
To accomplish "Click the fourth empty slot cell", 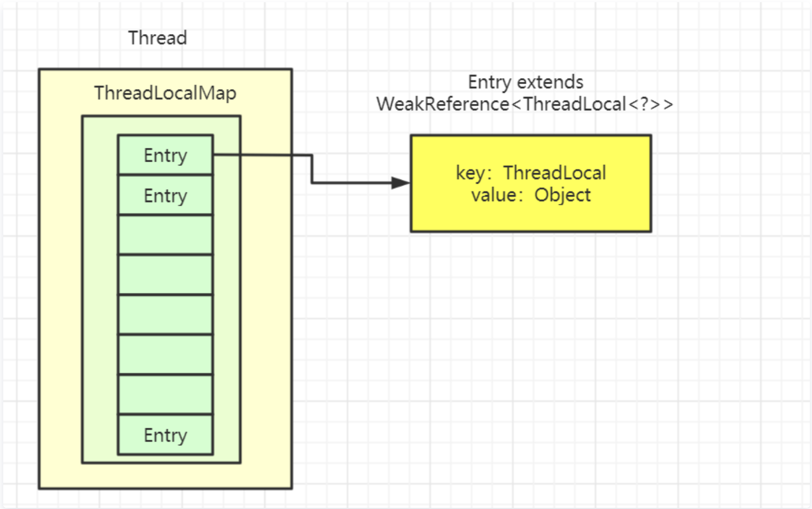I will point(164,274).
